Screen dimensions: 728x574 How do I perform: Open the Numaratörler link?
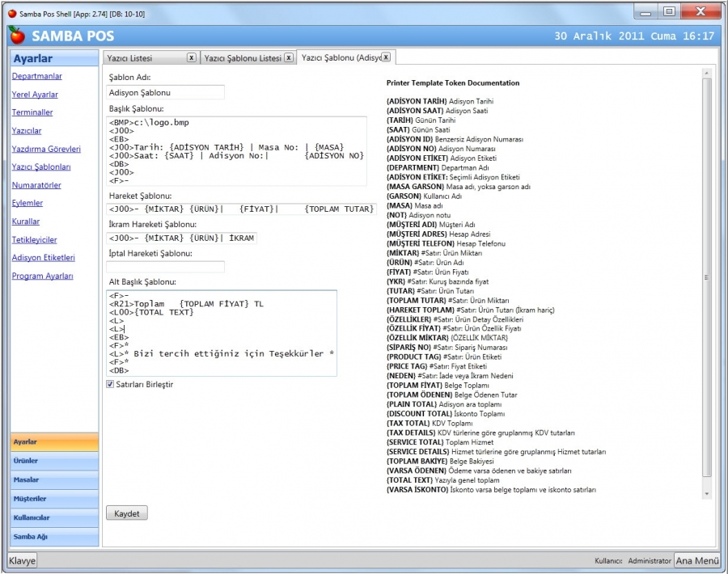(36, 185)
